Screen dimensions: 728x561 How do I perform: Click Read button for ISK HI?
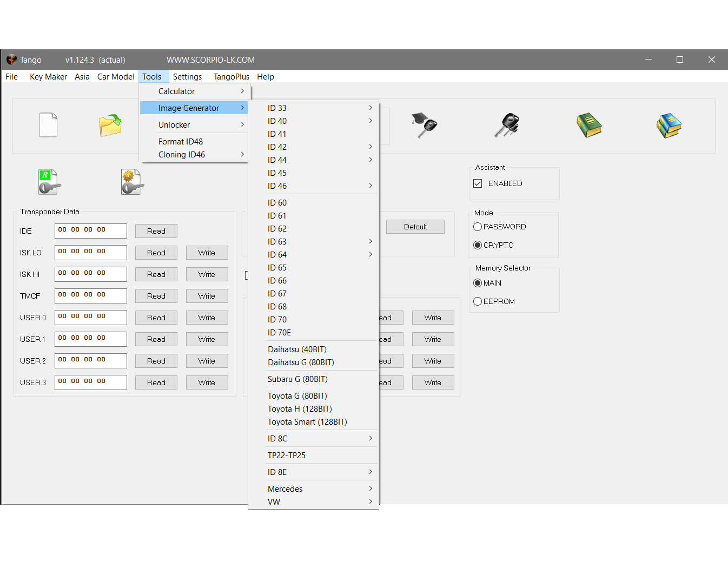tap(156, 274)
